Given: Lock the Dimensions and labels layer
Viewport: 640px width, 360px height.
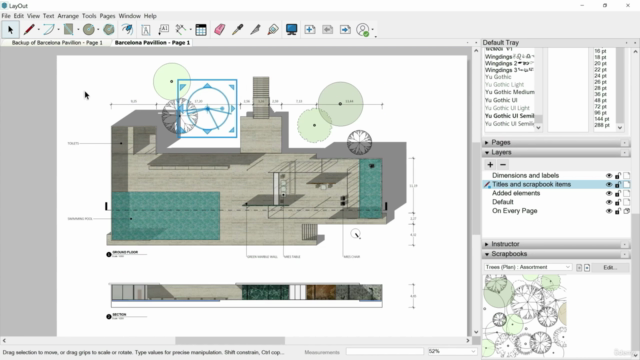Looking at the screenshot, I should click(618, 176).
